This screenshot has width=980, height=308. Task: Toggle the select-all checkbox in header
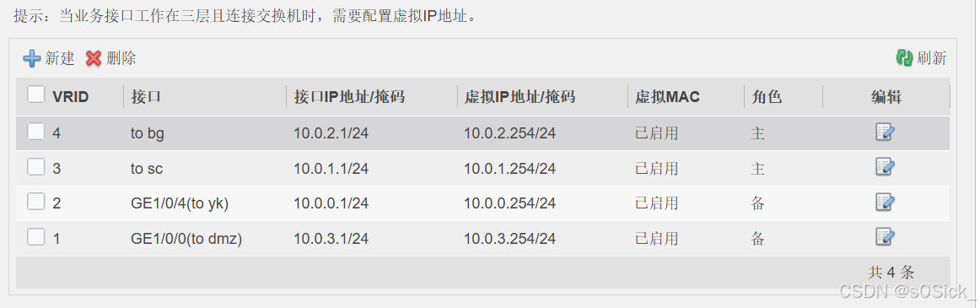click(36, 95)
